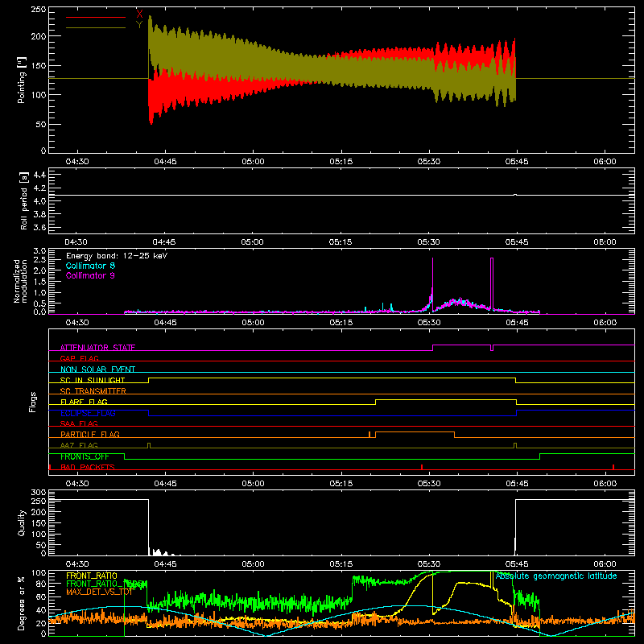This screenshot has width=644, height=644.
Task: Click the green FRONTS_OFF label
Action: (85, 456)
